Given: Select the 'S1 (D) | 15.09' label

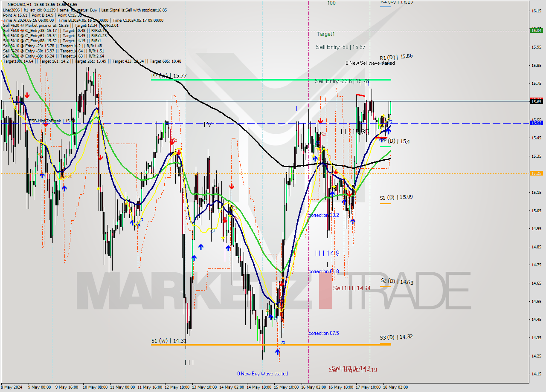Looking at the screenshot, I should (x=396, y=197).
